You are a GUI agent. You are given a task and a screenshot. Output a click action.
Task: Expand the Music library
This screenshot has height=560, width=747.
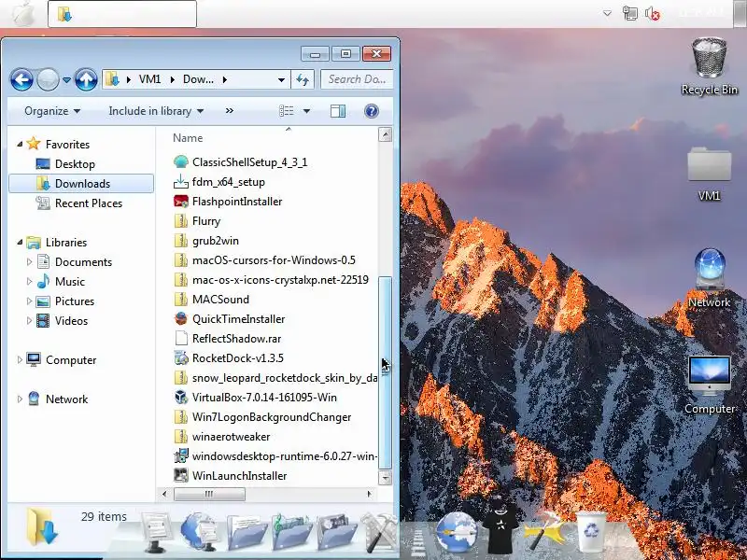pyautogui.click(x=29, y=282)
